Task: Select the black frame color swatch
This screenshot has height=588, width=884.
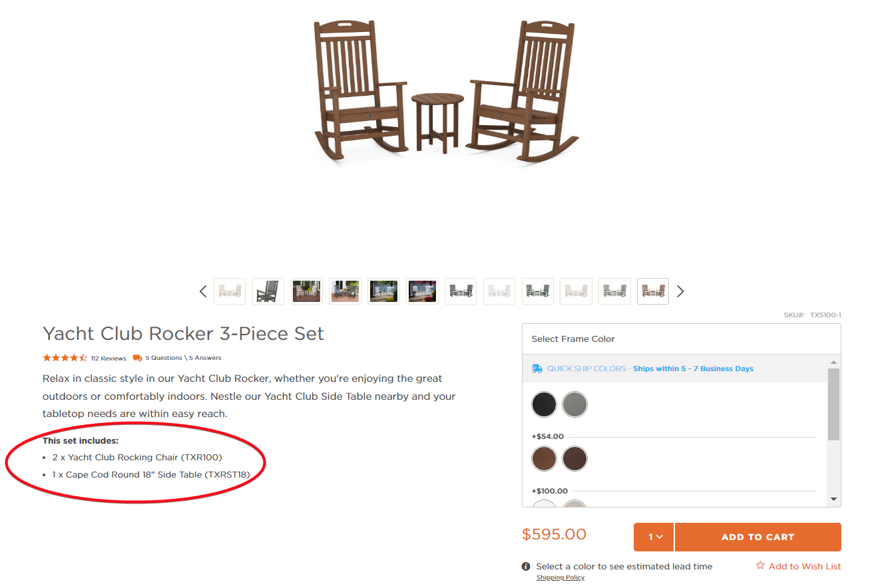Action: point(544,404)
